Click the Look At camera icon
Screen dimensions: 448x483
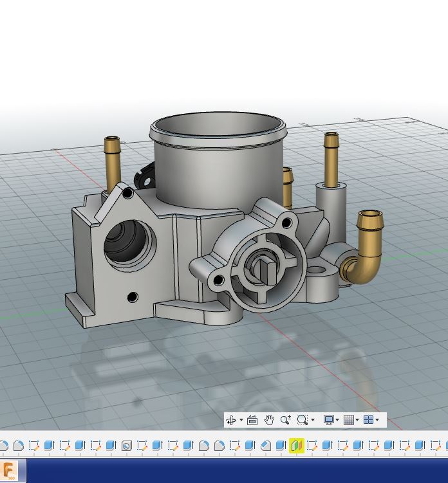pyautogui.click(x=252, y=420)
